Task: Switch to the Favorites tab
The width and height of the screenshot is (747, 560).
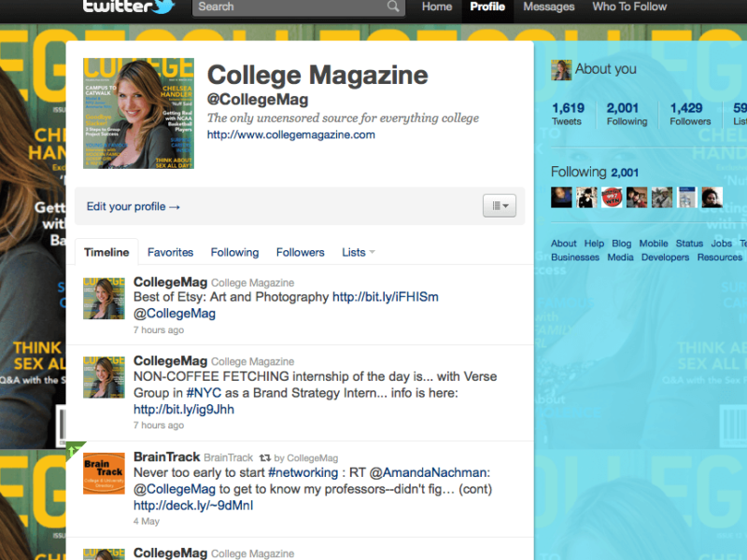Action: point(170,252)
